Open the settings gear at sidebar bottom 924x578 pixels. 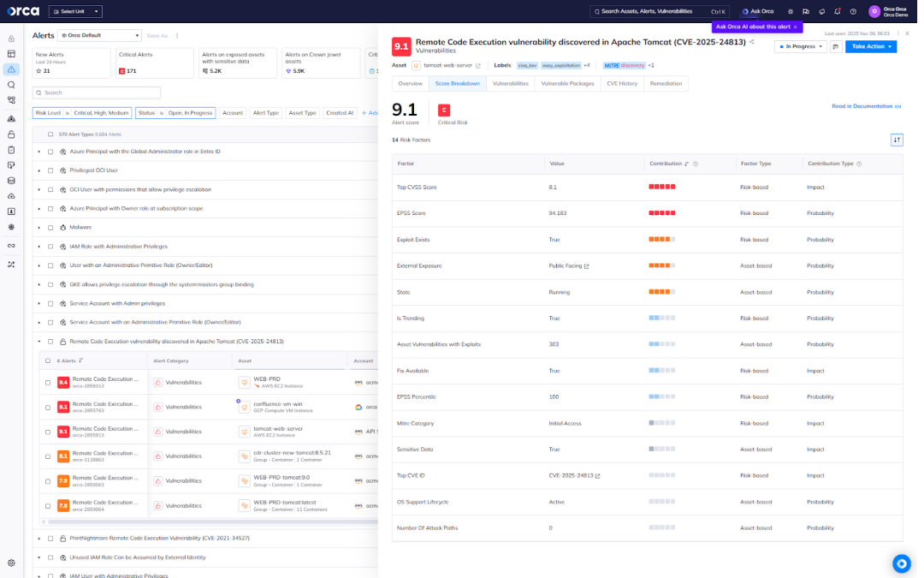12,563
